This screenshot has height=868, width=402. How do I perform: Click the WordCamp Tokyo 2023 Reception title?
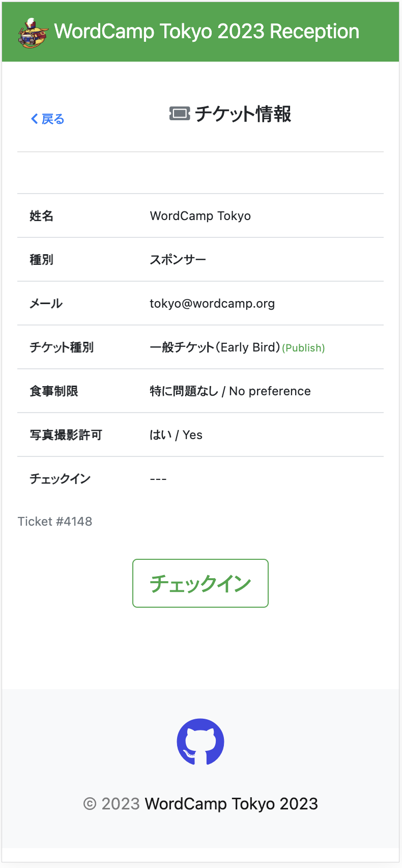click(x=207, y=32)
